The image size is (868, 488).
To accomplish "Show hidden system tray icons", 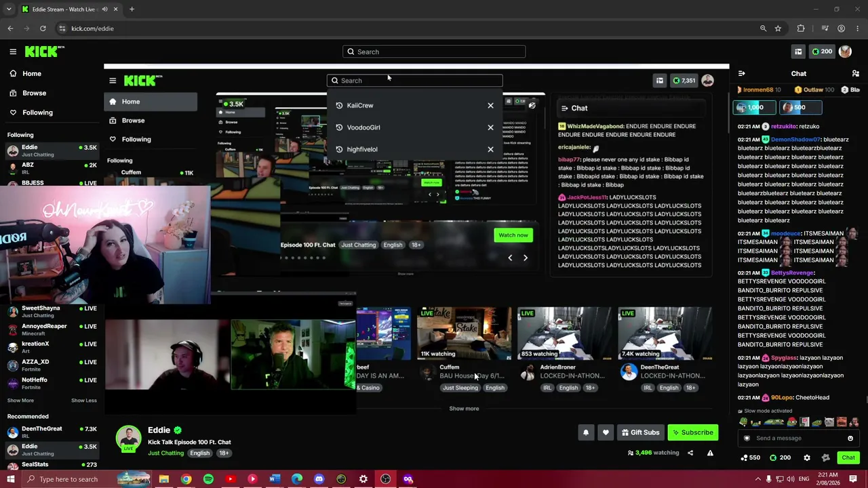I will [x=758, y=479].
